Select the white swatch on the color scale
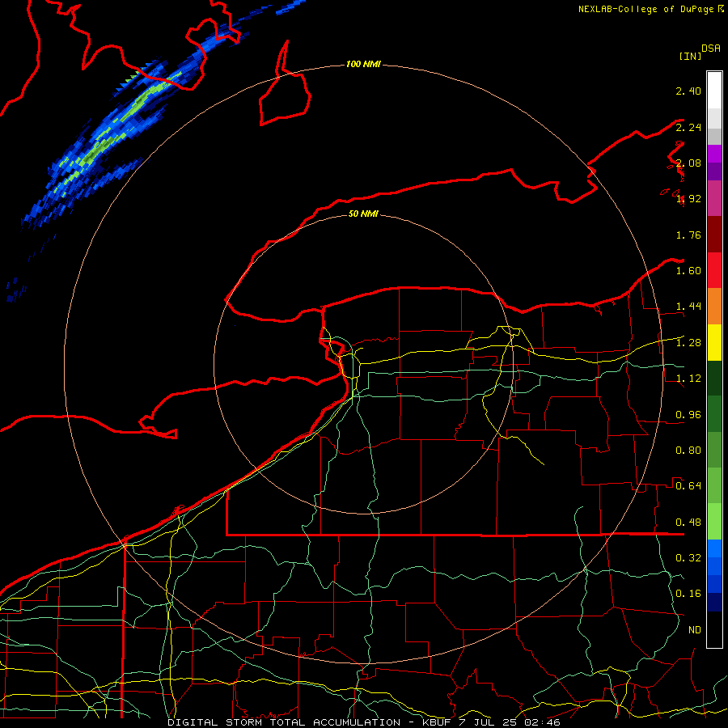The height and width of the screenshot is (728, 728). (x=714, y=91)
